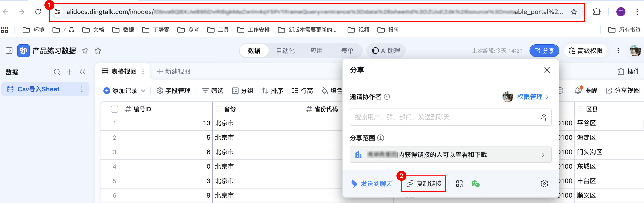
Task: Search data sheets with magnifier icon
Action: point(57,72)
